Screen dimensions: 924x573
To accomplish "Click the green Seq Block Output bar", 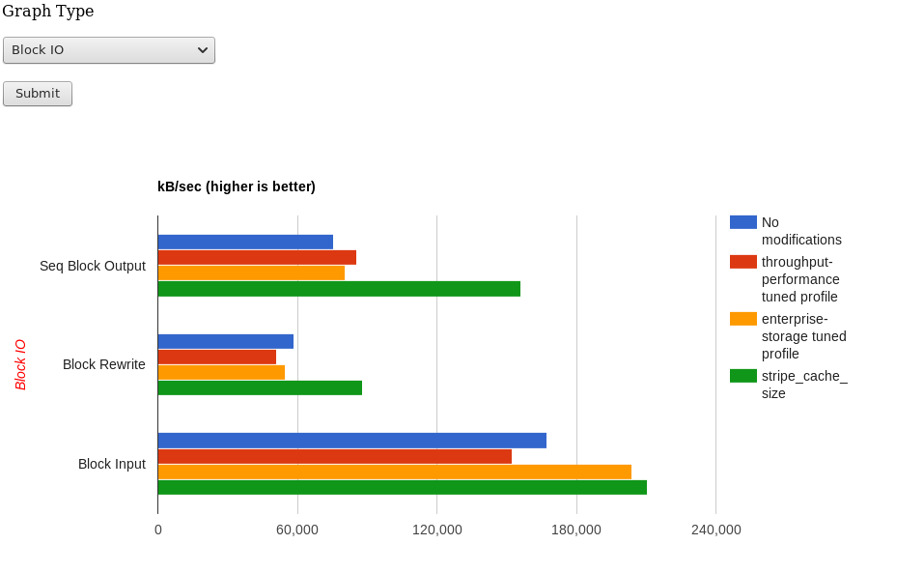I will tap(338, 289).
